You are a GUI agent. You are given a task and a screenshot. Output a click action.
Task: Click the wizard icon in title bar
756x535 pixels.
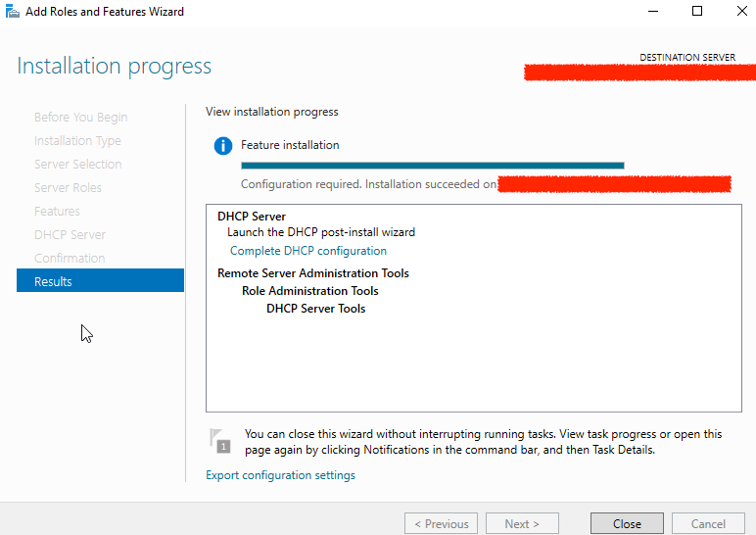(12, 12)
